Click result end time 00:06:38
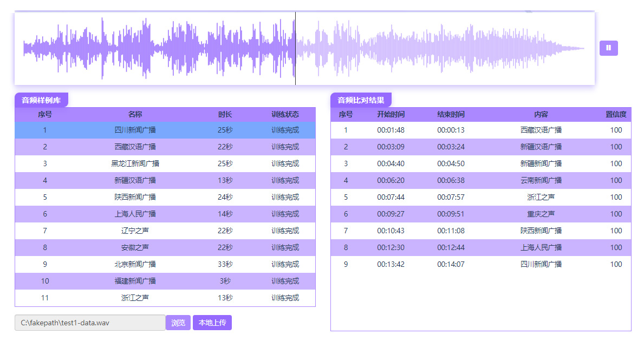644x341 pixels. pyautogui.click(x=451, y=181)
